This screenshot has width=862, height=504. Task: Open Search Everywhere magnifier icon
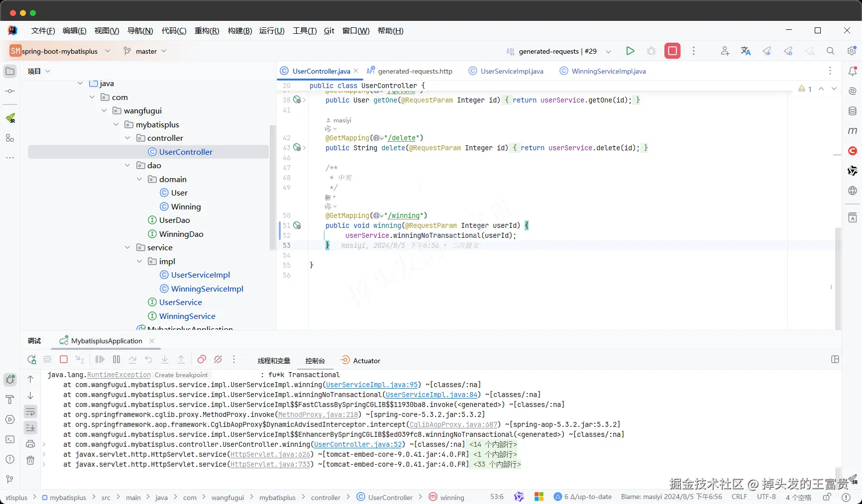click(830, 51)
